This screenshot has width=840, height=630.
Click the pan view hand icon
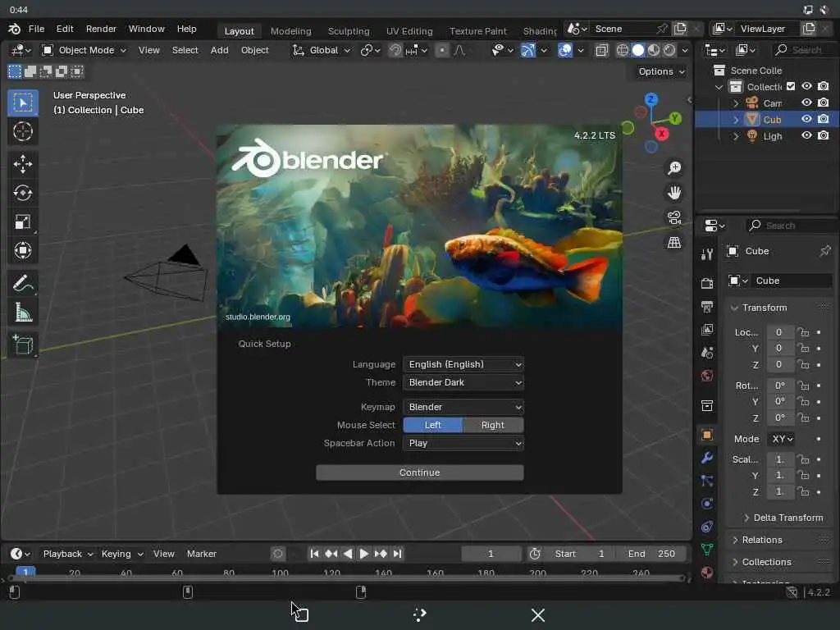674,193
